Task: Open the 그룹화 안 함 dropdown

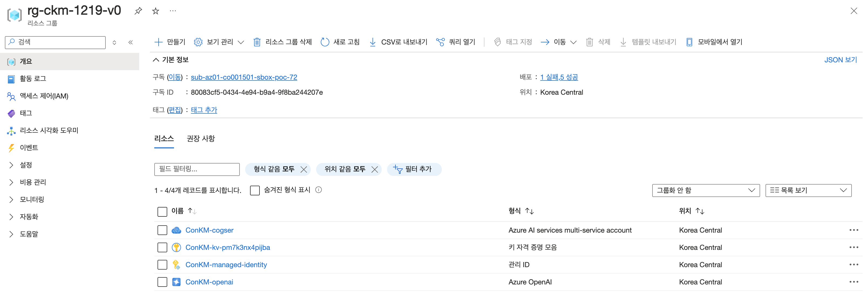Action: click(706, 191)
